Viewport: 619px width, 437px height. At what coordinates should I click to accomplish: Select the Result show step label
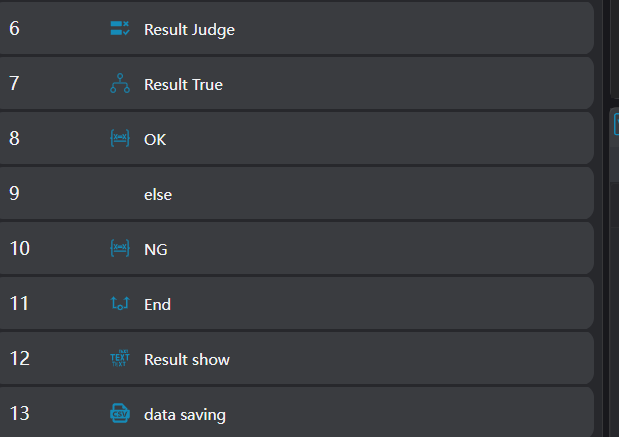tap(186, 359)
